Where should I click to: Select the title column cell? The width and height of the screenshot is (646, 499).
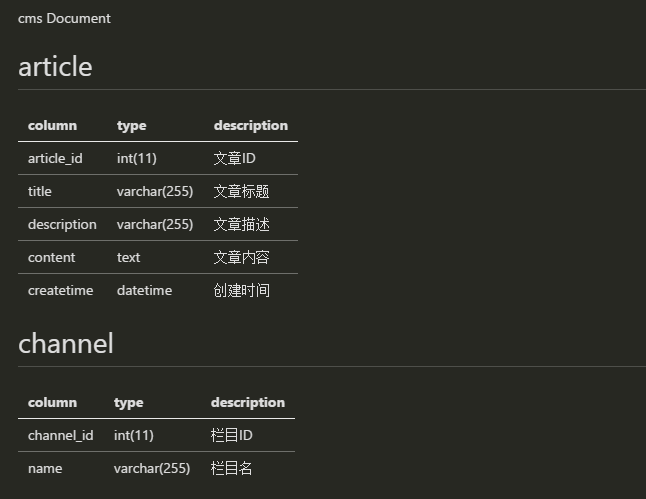tap(40, 191)
